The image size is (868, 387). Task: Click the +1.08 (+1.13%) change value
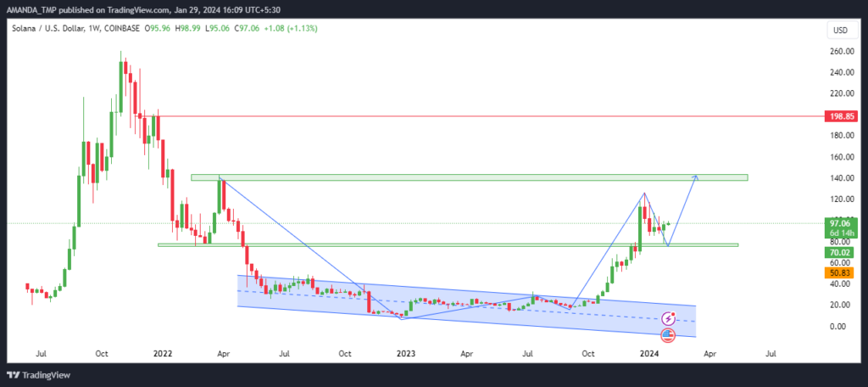point(292,28)
